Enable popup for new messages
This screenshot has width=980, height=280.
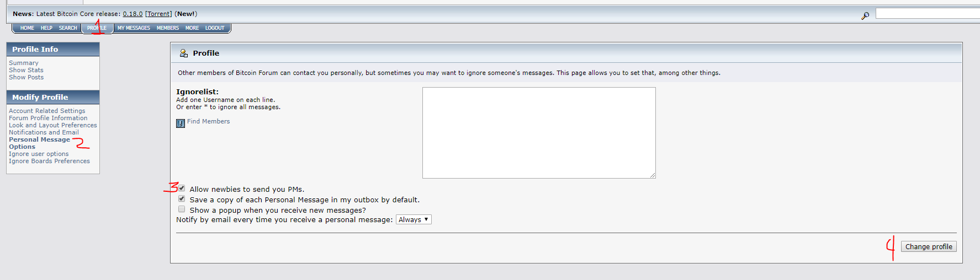coord(182,209)
